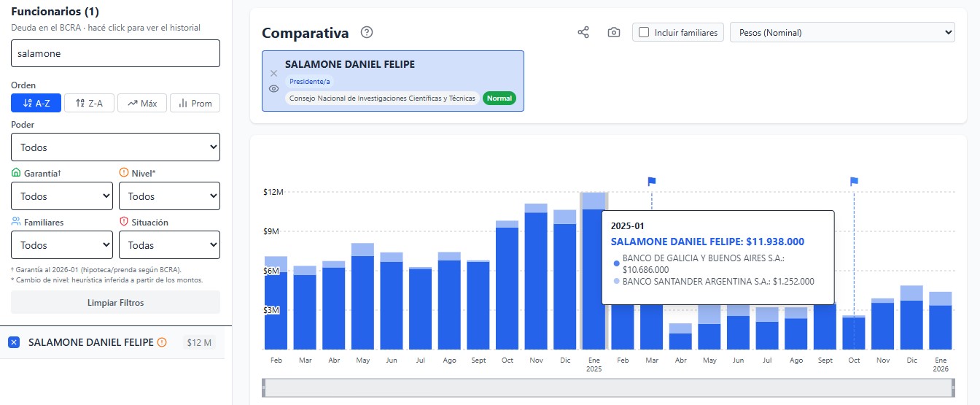Enable the Incluir familiares checkbox

(x=644, y=32)
